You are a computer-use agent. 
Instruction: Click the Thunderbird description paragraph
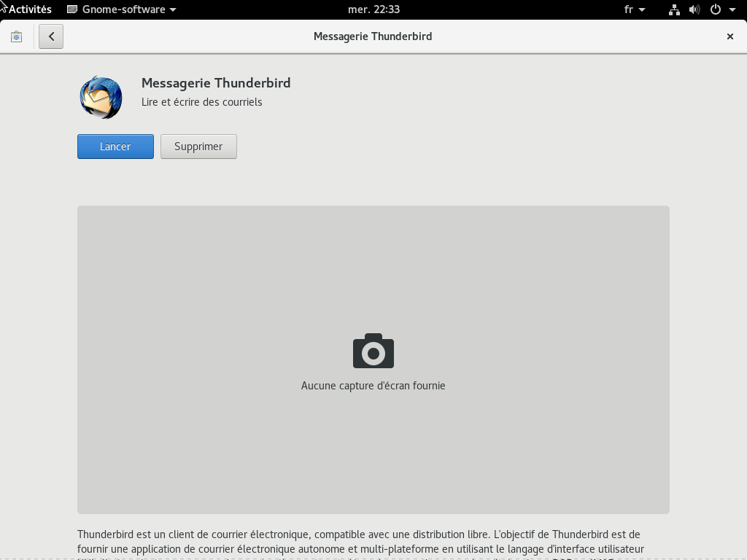[x=360, y=542]
